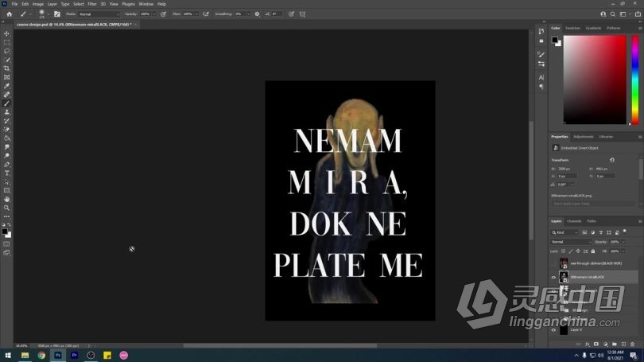This screenshot has width=644, height=362.
Task: Click the horizontal scrollbar below the canvas
Action: (280, 345)
